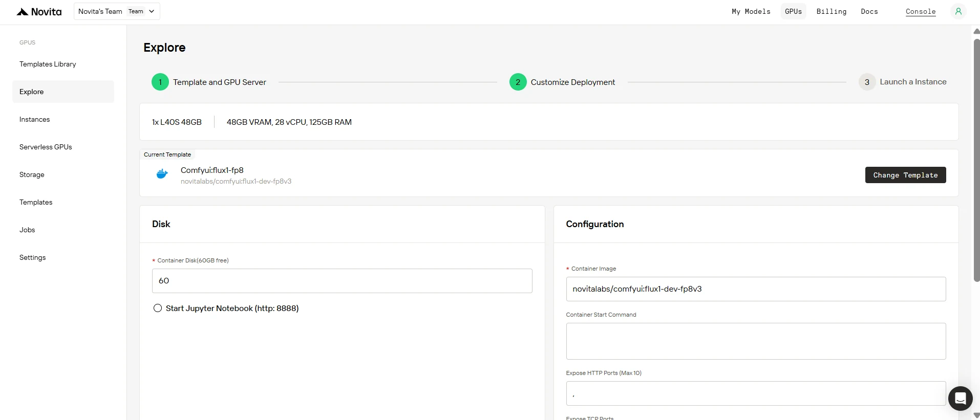Expand the Novita's Team switcher dropdown
This screenshot has height=420, width=980.
pos(117,11)
